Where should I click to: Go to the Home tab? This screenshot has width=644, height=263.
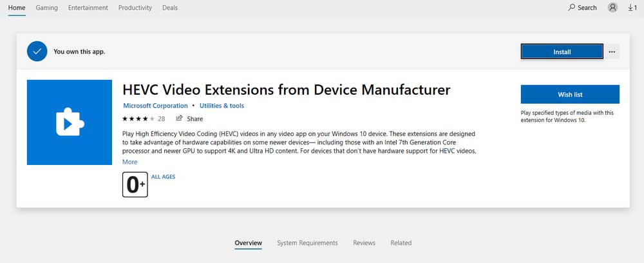(x=17, y=8)
